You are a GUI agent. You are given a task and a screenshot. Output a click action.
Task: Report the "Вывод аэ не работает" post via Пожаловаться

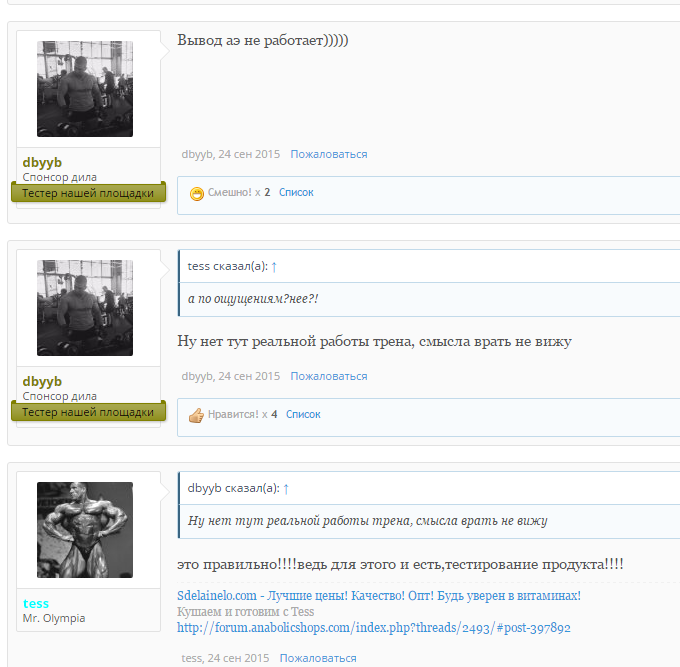(x=328, y=154)
